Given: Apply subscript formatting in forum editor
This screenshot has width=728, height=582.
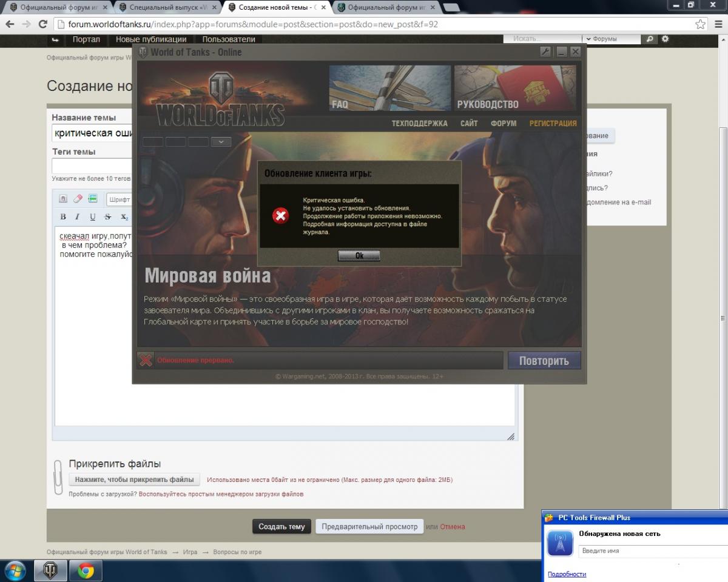Looking at the screenshot, I should click(x=124, y=216).
